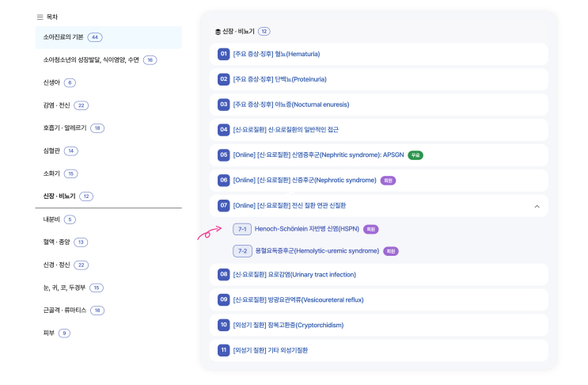Click the 02 number badge
Image resolution: width=588 pixels, height=385 pixels.
point(223,79)
